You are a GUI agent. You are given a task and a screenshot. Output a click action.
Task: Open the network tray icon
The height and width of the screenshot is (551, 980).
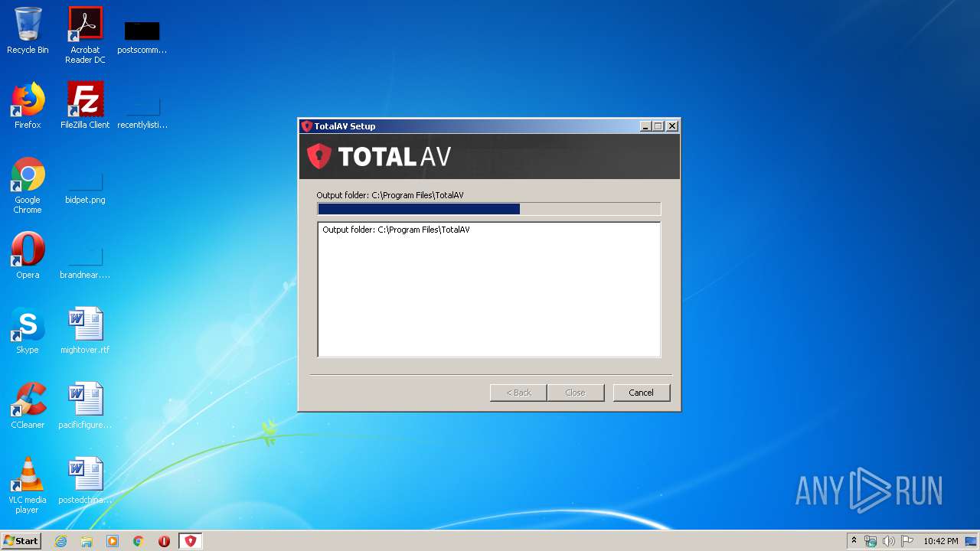pyautogui.click(x=871, y=541)
